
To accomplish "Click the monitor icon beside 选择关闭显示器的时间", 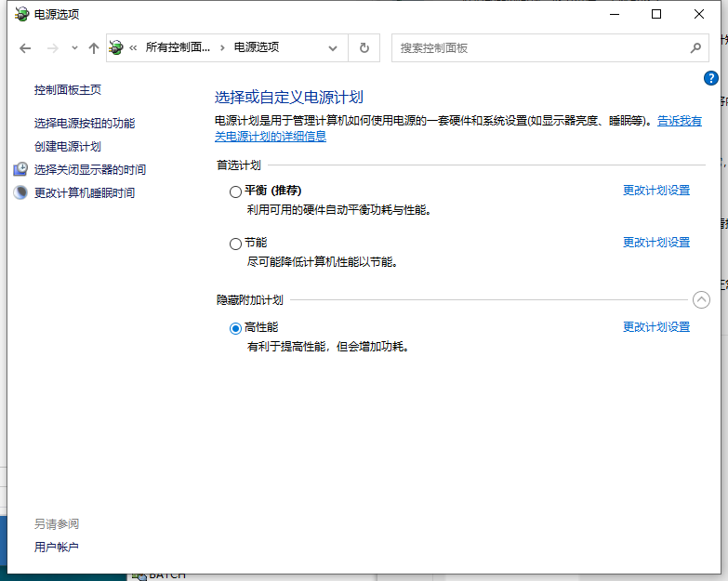I will click(20, 169).
